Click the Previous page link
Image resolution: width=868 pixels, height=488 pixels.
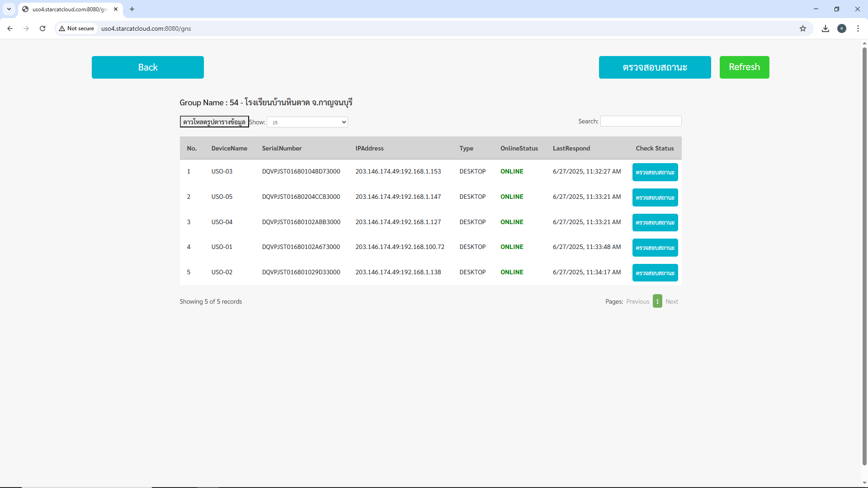click(x=637, y=301)
